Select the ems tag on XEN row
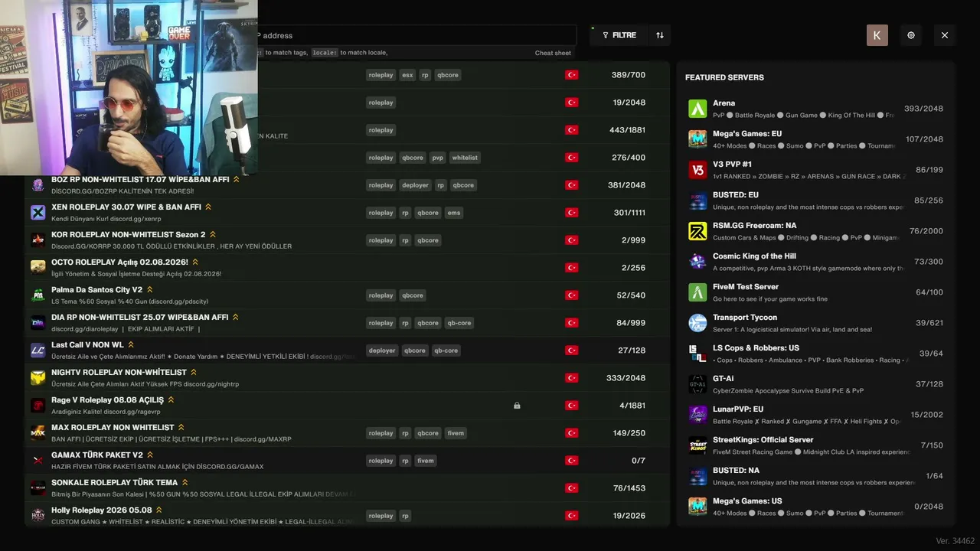 pyautogui.click(x=454, y=213)
